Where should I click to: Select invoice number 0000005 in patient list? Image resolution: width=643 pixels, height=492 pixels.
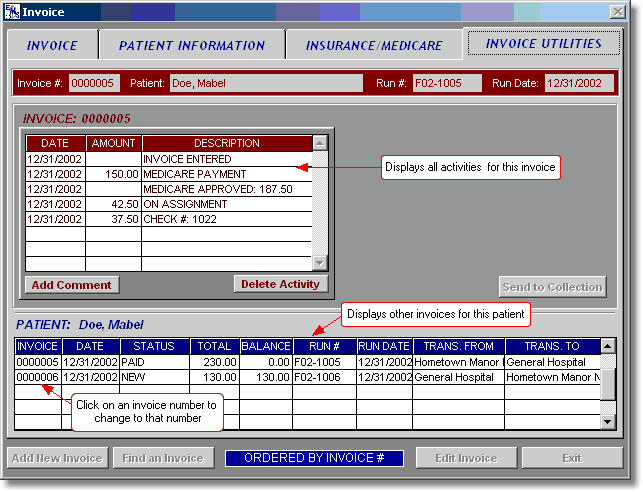pyautogui.click(x=38, y=362)
